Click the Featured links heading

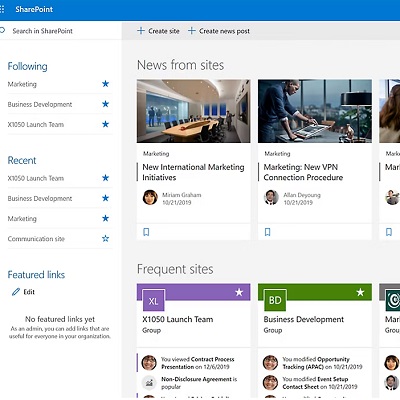(36, 275)
